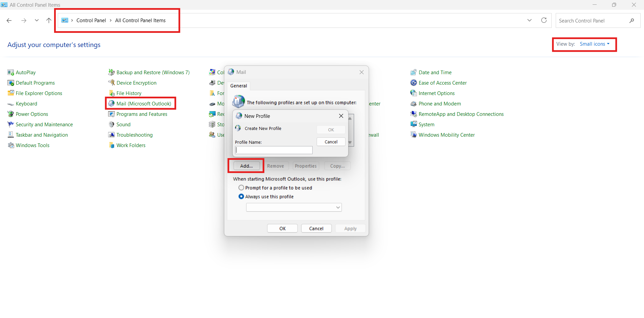Open File History
Screen dimensions: 644x318
[129, 93]
